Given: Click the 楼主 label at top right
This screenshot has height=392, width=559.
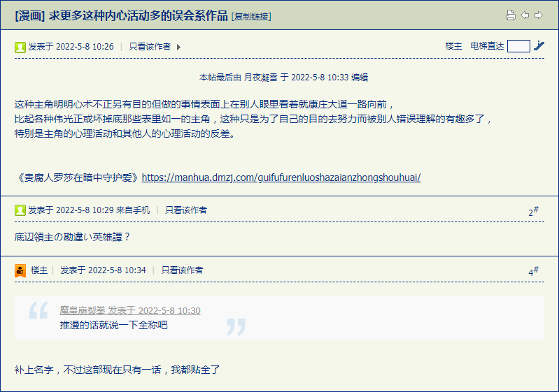Looking at the screenshot, I should 454,46.
